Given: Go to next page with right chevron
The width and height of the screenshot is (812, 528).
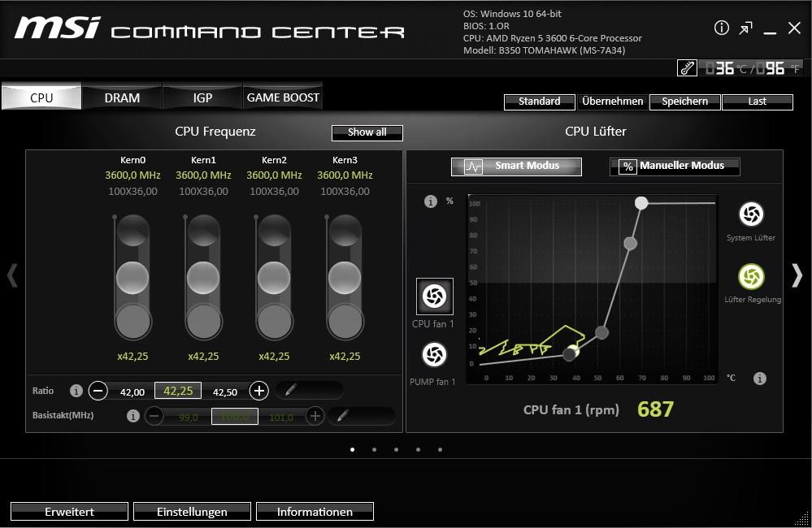Looking at the screenshot, I should [797, 275].
